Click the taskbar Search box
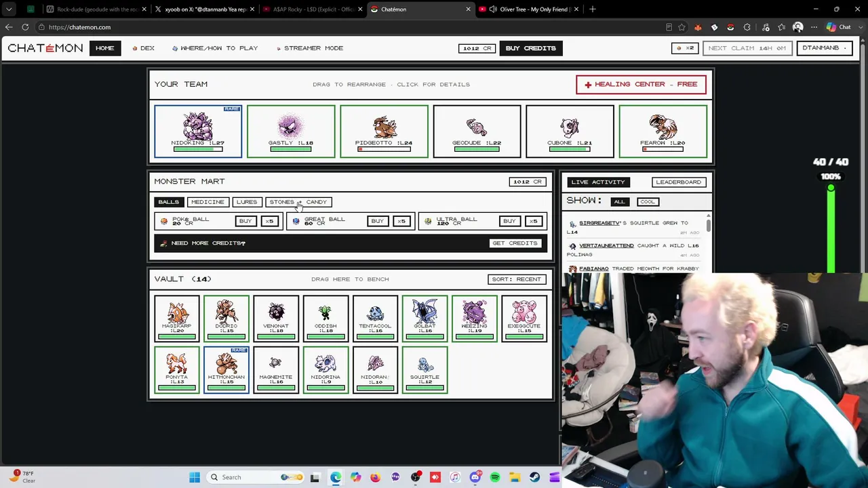The height and width of the screenshot is (488, 868). 256,477
